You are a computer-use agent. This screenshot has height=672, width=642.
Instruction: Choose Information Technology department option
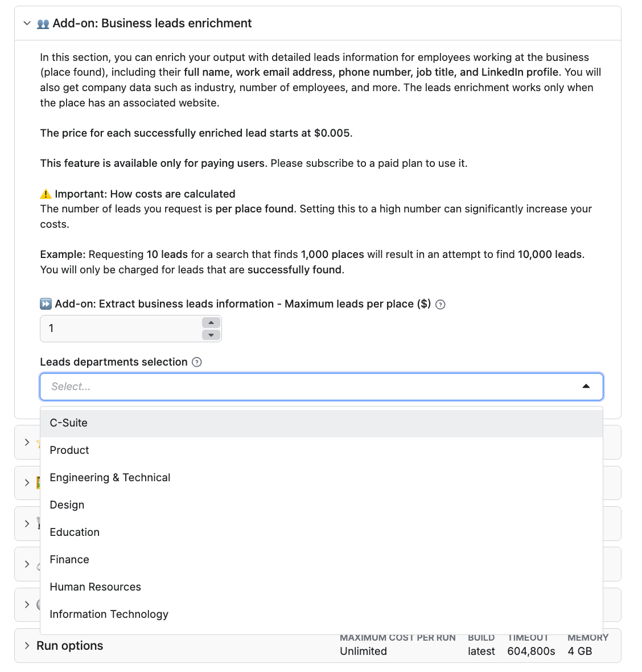(x=109, y=614)
